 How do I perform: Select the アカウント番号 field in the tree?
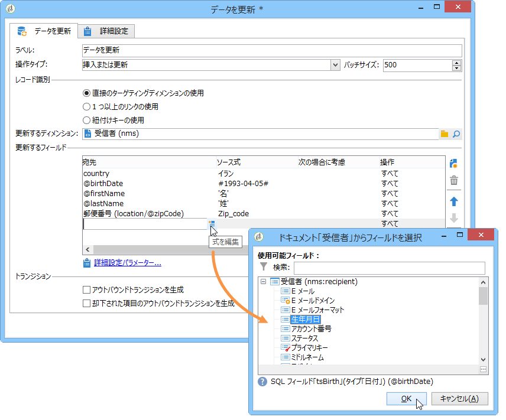(311, 329)
